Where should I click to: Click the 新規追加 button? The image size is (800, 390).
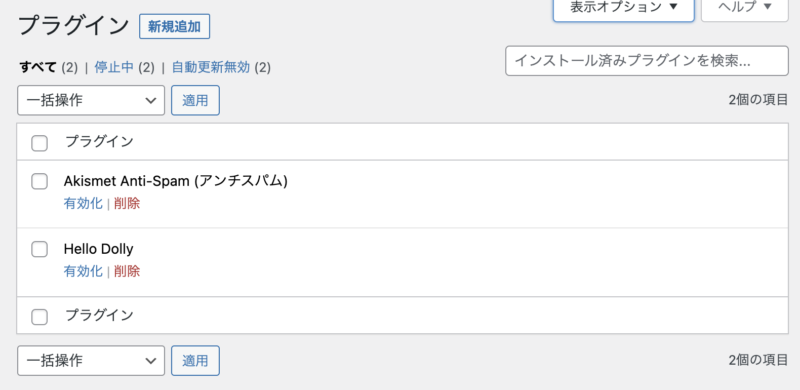click(x=174, y=27)
